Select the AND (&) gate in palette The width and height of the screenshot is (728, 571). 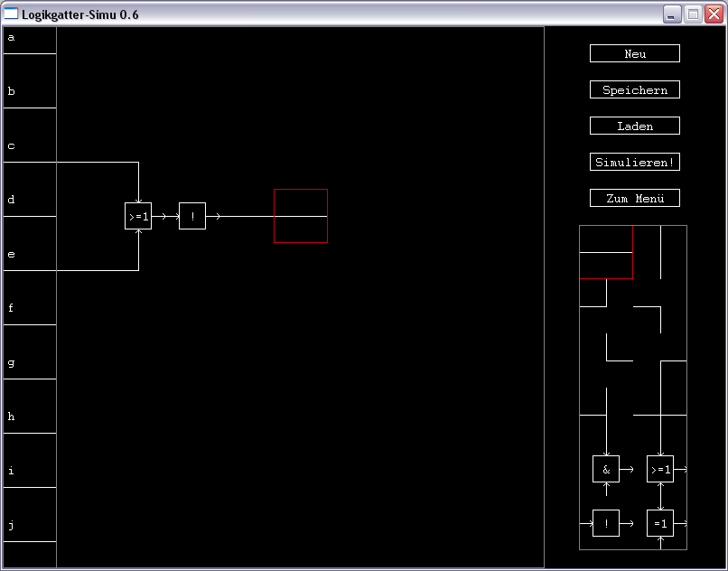(x=606, y=469)
